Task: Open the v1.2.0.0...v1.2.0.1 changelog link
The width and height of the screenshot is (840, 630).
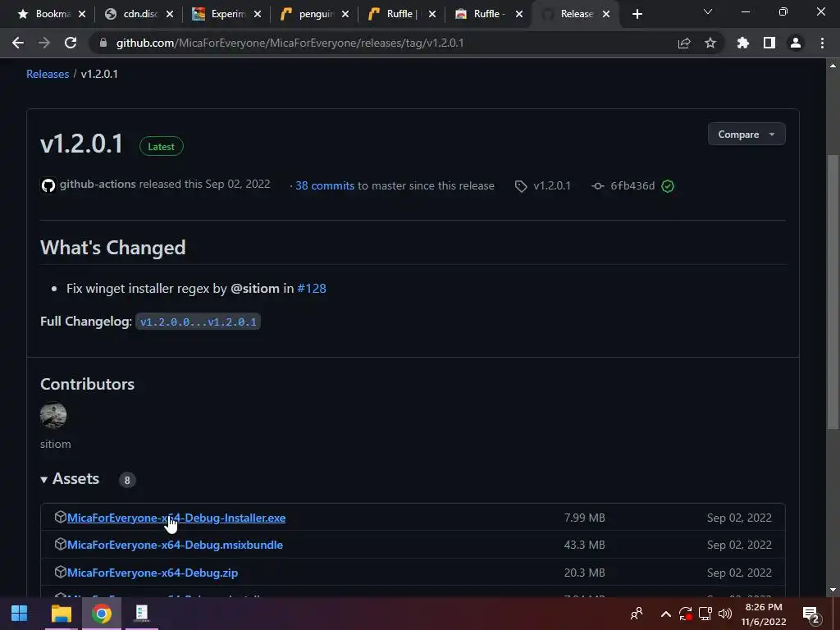Action: tap(199, 322)
